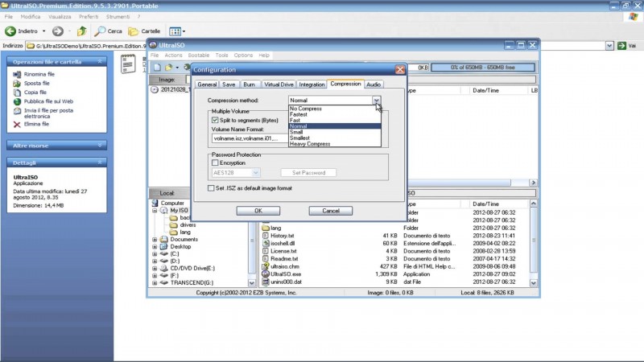Click Cancel in Configuration dialog
644x362 pixels.
click(331, 211)
